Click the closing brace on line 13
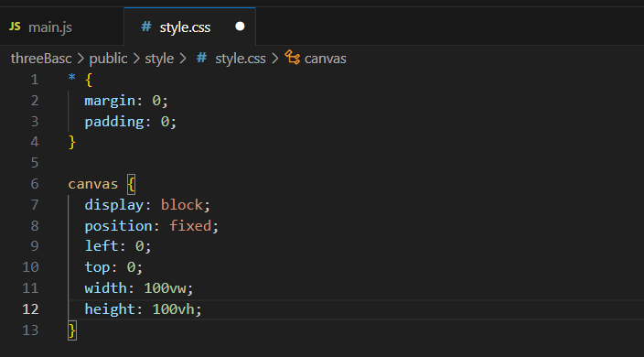 (x=72, y=330)
